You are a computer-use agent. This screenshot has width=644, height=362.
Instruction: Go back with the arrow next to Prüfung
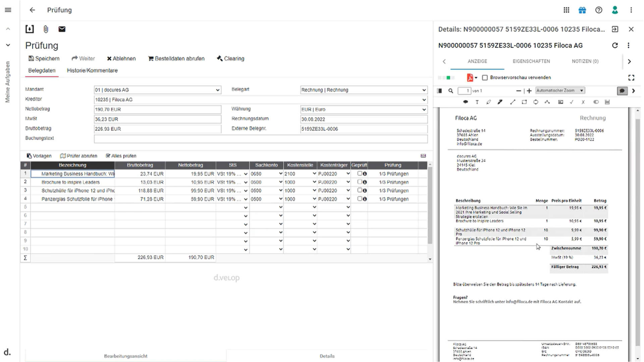[x=32, y=10]
